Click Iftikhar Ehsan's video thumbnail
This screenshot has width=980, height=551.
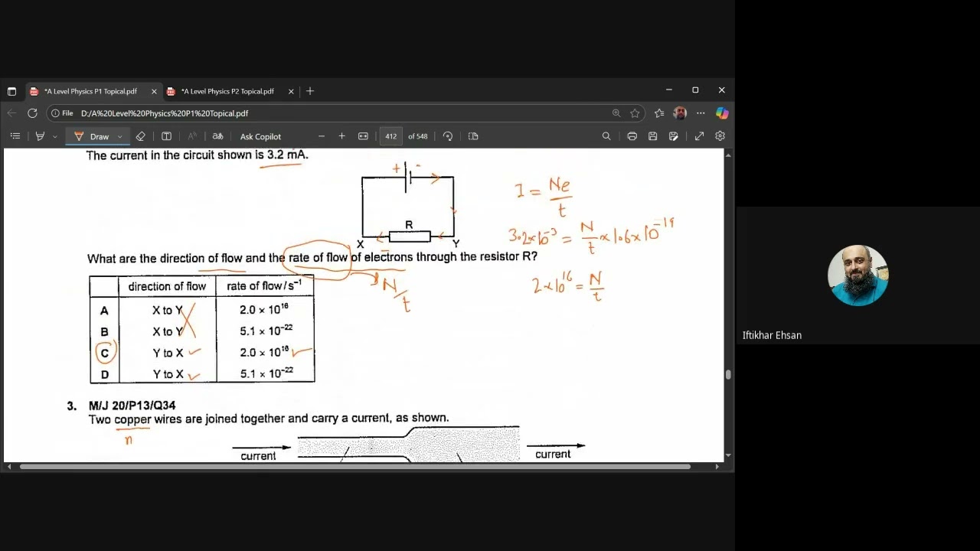(857, 275)
